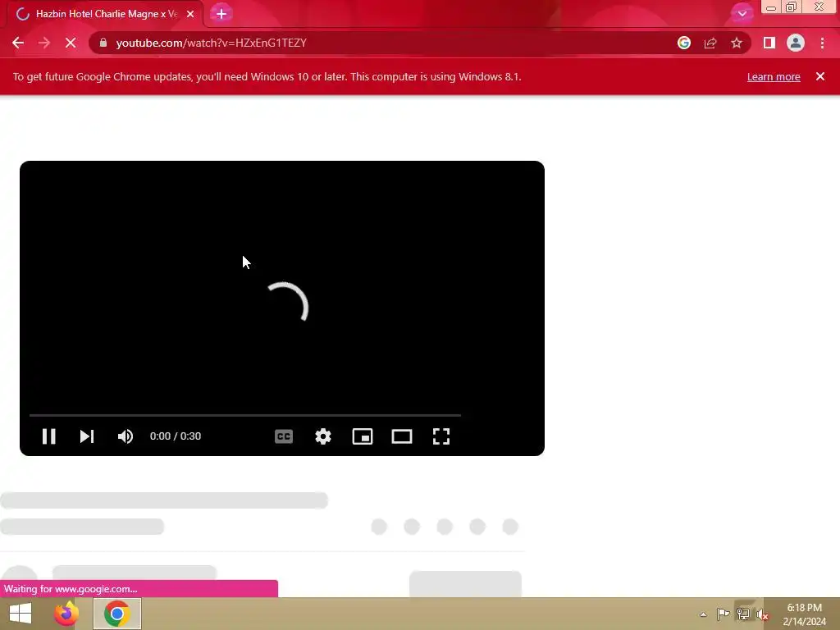Image resolution: width=840 pixels, height=630 pixels.
Task: Activate miniplayer mode icon
Action: tap(363, 436)
